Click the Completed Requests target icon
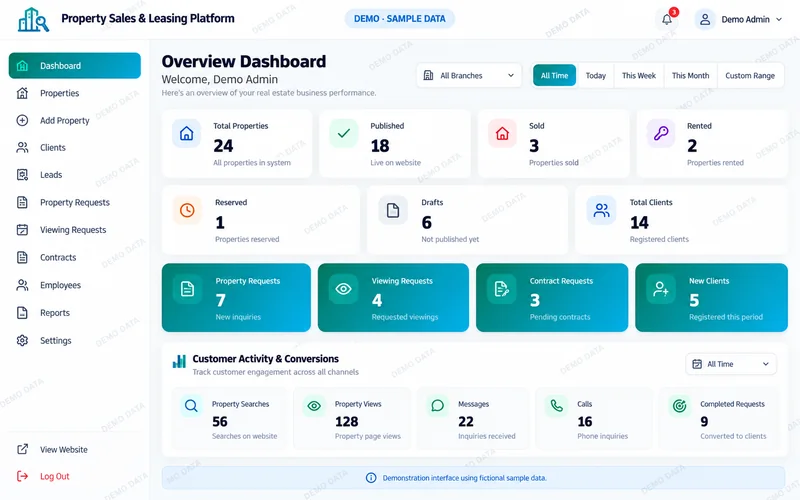Viewport: 800px width, 500px height. pyautogui.click(x=680, y=406)
